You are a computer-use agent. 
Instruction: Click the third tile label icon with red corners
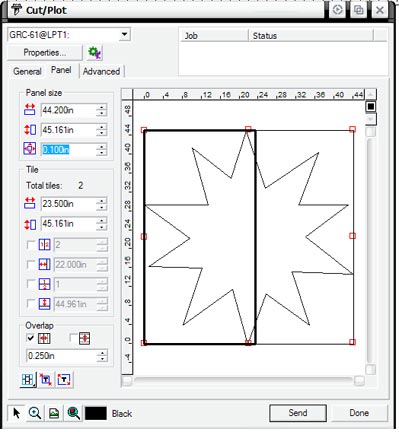[x=64, y=380]
